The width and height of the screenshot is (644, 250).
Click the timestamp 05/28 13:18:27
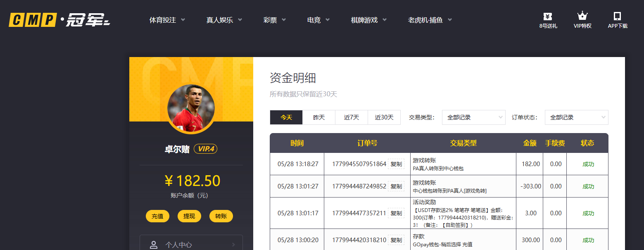pyautogui.click(x=298, y=164)
